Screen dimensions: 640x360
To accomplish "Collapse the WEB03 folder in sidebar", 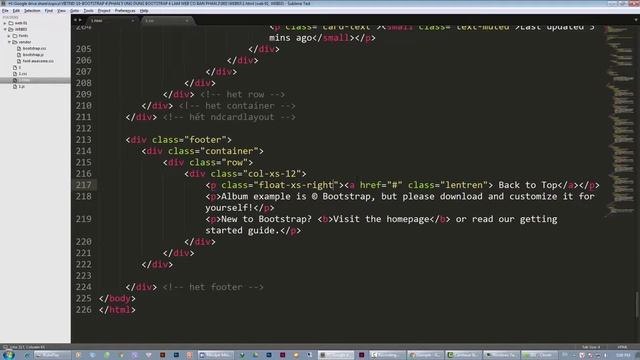I will coord(5,29).
